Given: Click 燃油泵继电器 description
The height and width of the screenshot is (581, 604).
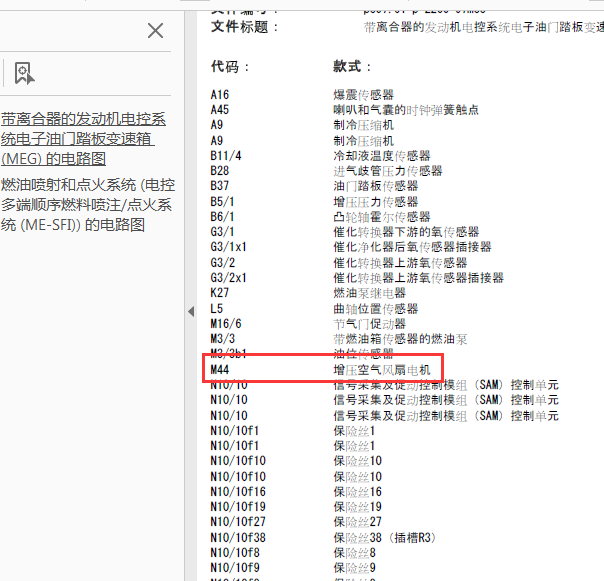Looking at the screenshot, I should [369, 292].
